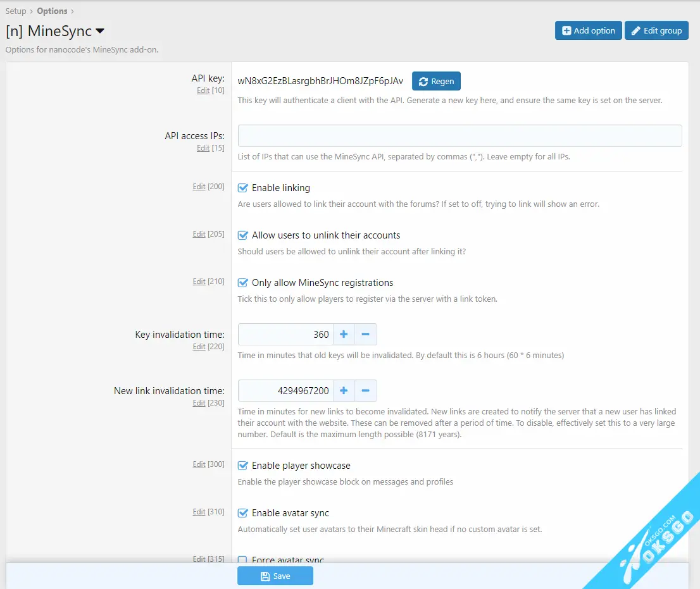Click Edit link beside Enable linking option

pos(199,187)
